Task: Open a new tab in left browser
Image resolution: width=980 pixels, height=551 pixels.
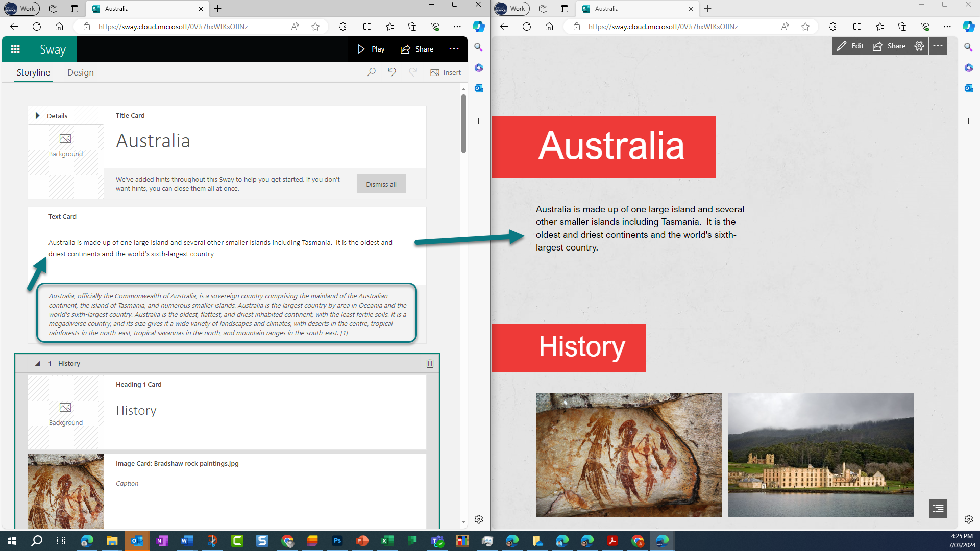Action: coord(218,9)
